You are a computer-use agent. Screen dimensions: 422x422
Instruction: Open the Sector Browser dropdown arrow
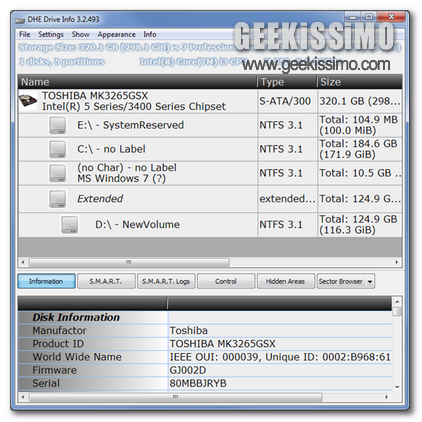[x=370, y=281]
